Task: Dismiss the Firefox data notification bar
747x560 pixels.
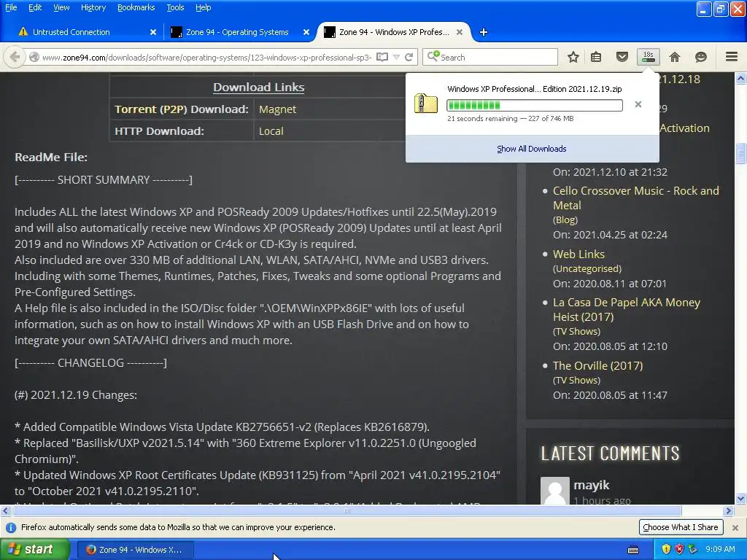Action: 735,528
